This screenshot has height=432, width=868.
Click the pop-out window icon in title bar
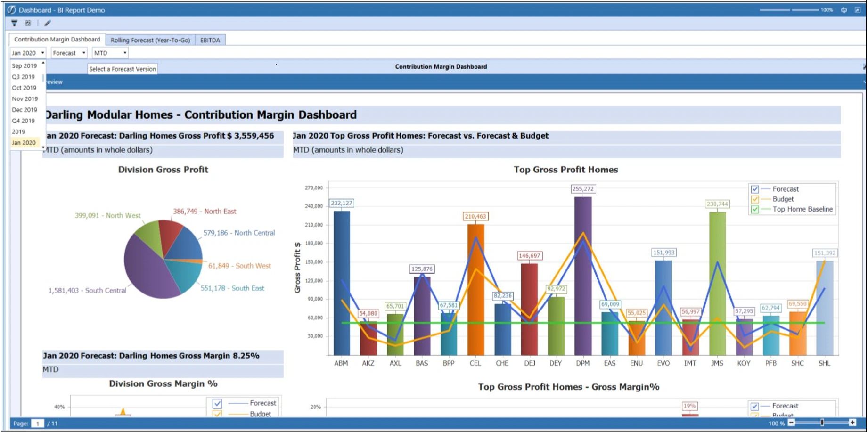tap(857, 10)
